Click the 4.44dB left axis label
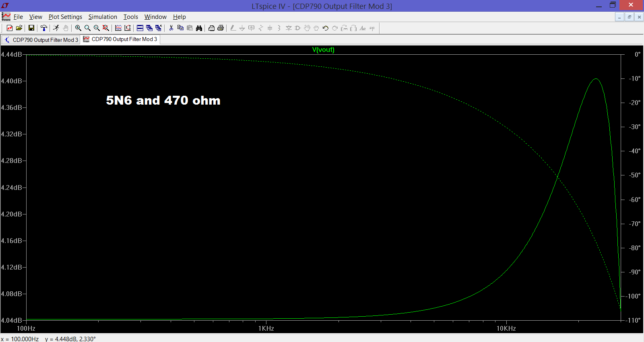Screen dimensions: 644x342 [x=11, y=54]
